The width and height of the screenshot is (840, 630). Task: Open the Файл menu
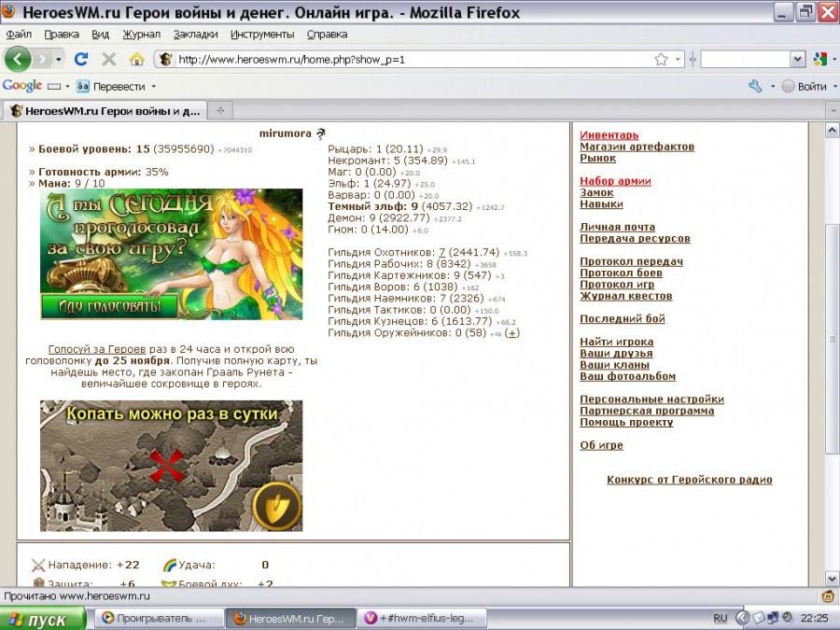click(19, 35)
